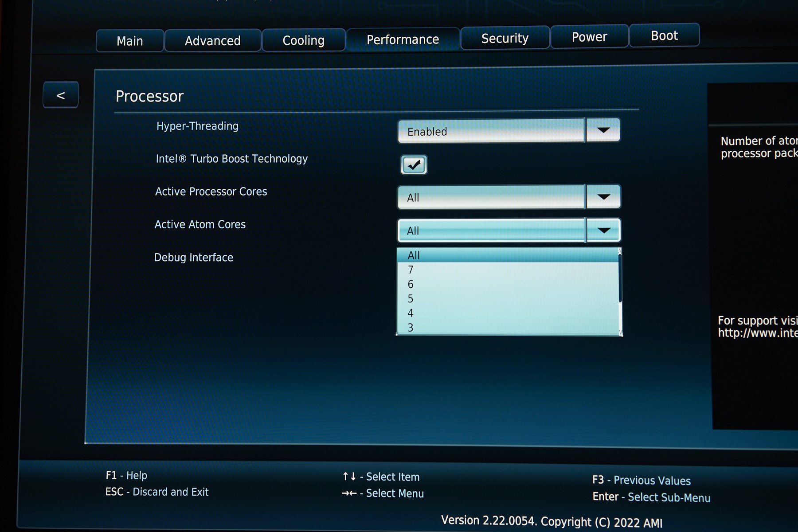Open the Main tab
This screenshot has height=532, width=798.
coord(130,41)
